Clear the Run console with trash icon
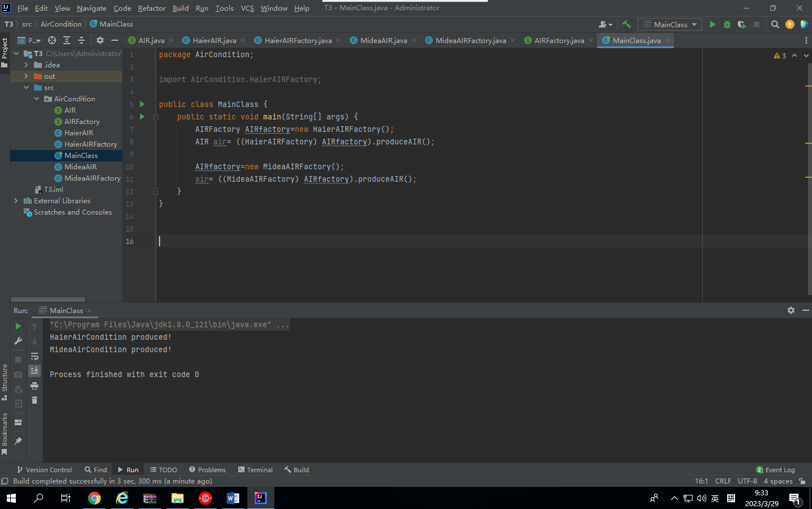This screenshot has height=509, width=812. pos(35,400)
